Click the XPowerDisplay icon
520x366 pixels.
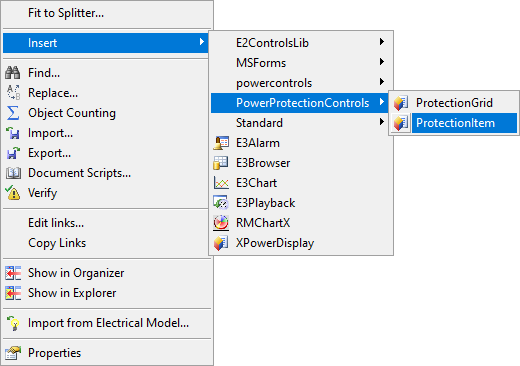click(221, 243)
